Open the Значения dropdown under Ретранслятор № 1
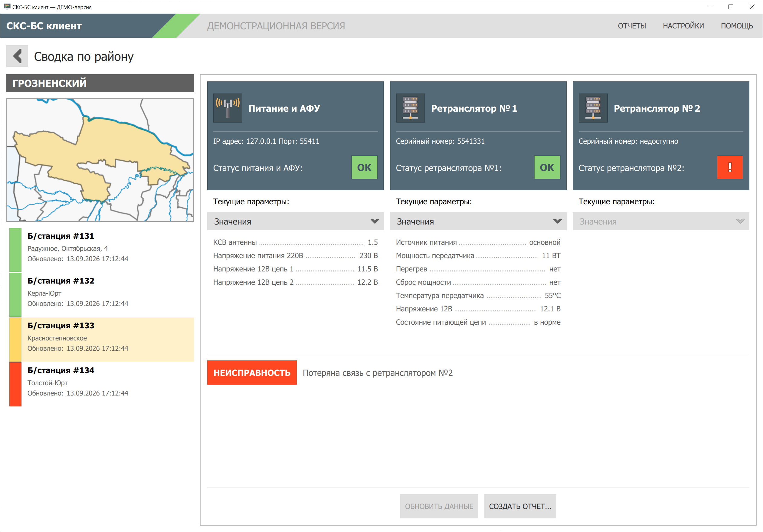 point(478,222)
